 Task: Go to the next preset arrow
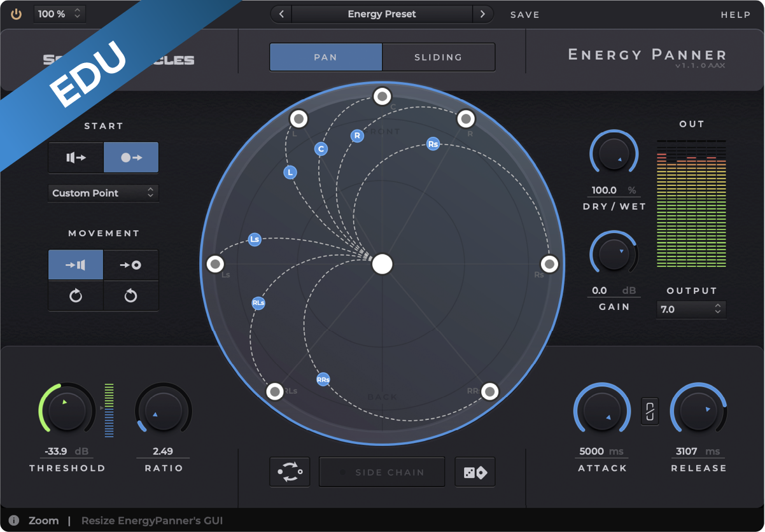coord(483,14)
